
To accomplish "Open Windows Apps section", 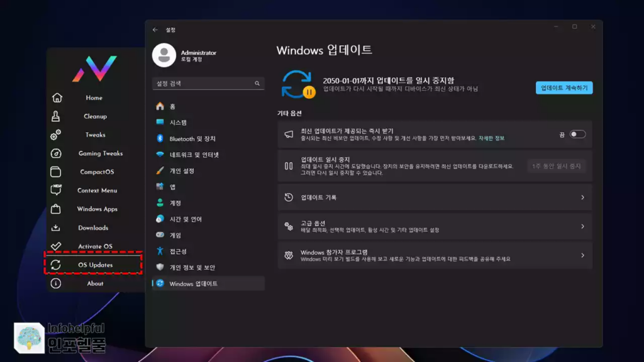I will coord(97,209).
